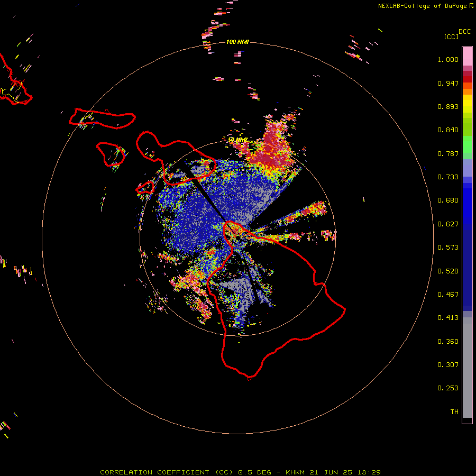This screenshot has width=476, height=476.
Task: Click the 0.627 scale value
Action: tap(448, 224)
